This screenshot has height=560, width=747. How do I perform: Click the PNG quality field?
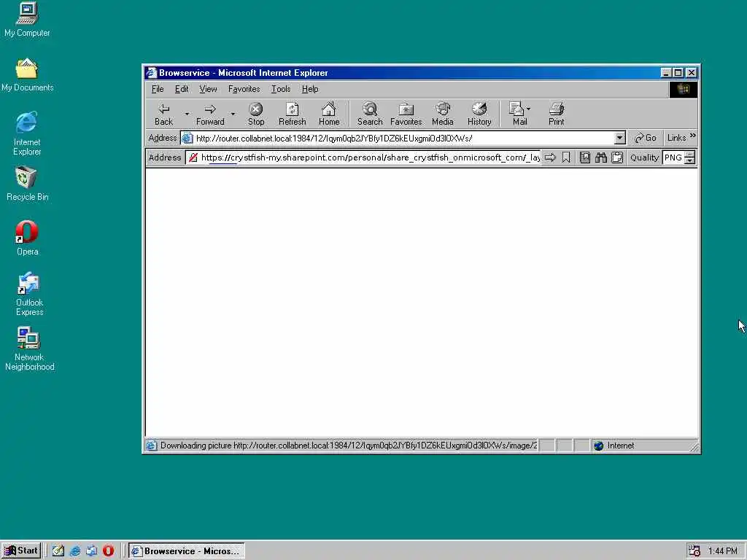[x=673, y=157]
